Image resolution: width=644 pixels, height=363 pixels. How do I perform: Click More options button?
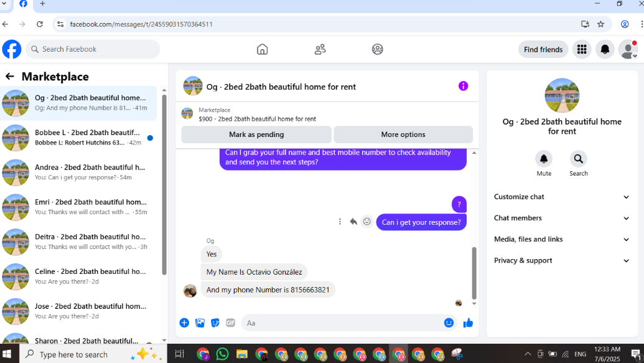point(403,134)
